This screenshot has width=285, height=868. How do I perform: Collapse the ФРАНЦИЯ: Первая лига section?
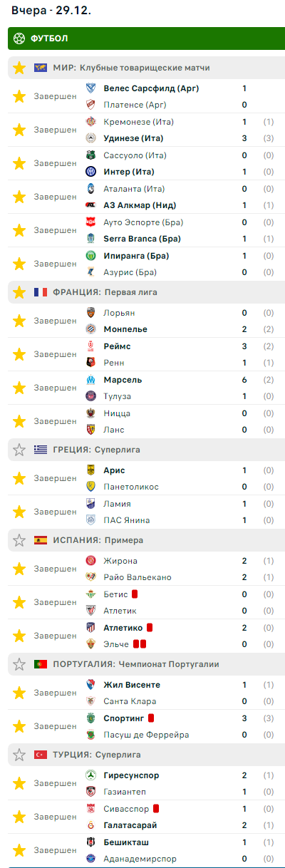click(146, 291)
